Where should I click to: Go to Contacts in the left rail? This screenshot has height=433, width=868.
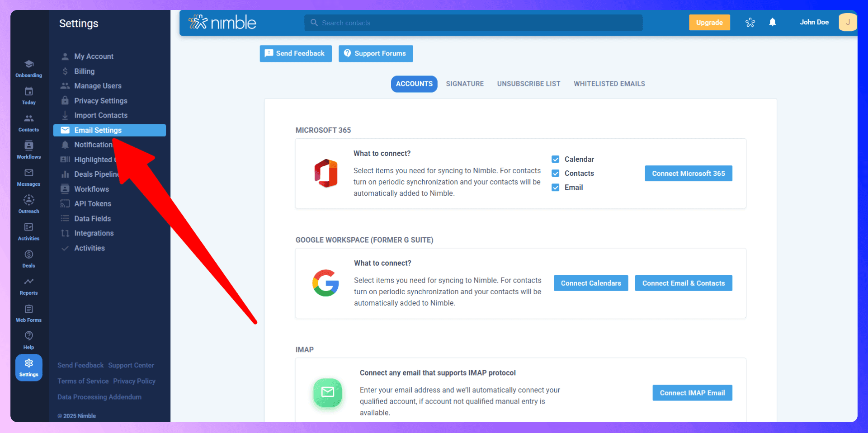28,123
